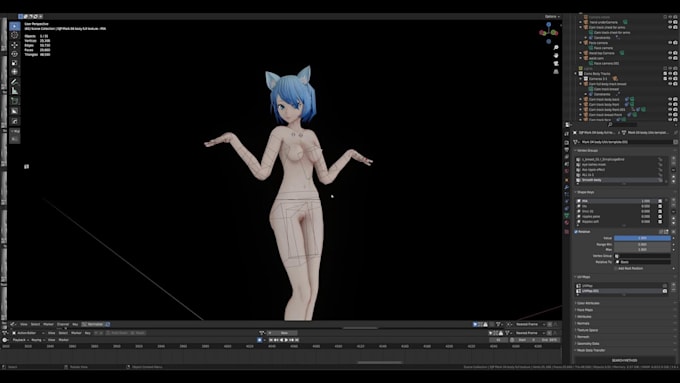
Task: Select the Add Cube tool
Action: click(14, 101)
